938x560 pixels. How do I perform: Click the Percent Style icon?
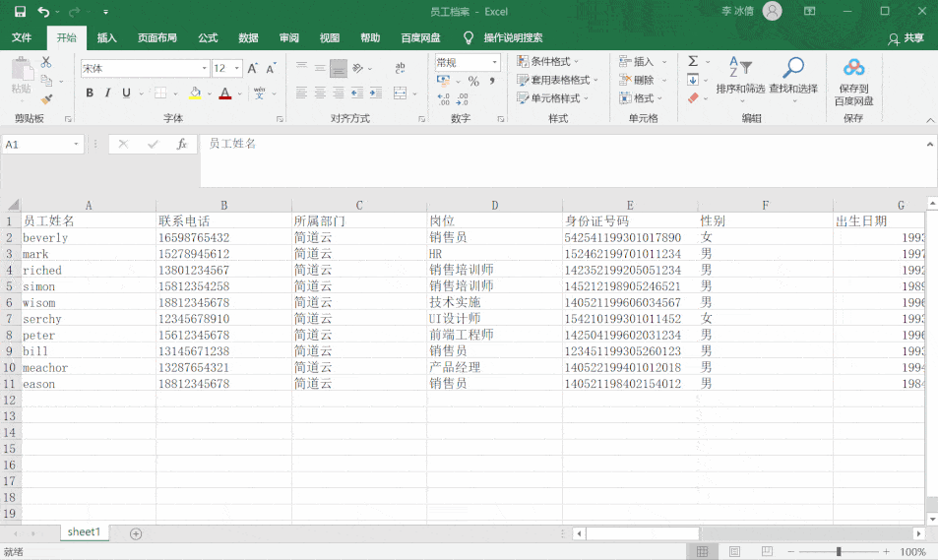[x=473, y=81]
